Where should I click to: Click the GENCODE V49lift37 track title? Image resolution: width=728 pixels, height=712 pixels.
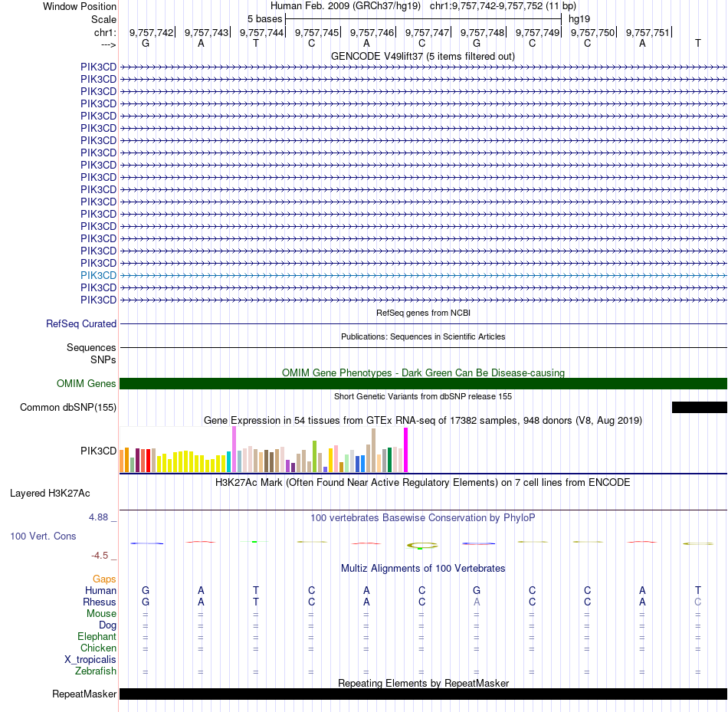coord(423,56)
